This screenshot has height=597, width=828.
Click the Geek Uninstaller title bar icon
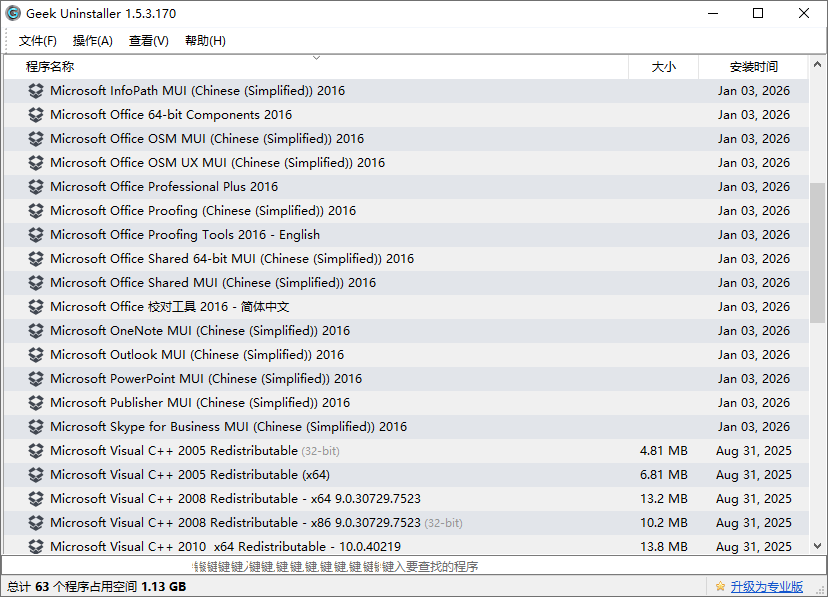point(13,13)
